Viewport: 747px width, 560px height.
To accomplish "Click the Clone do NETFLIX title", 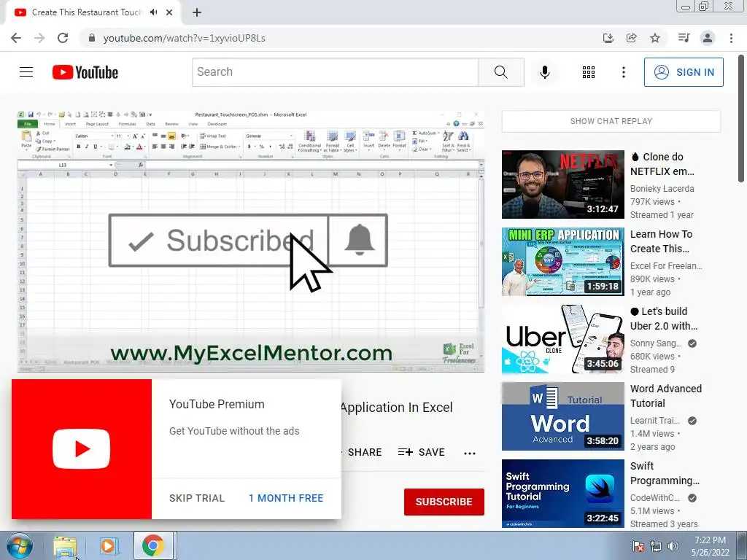I will [662, 164].
